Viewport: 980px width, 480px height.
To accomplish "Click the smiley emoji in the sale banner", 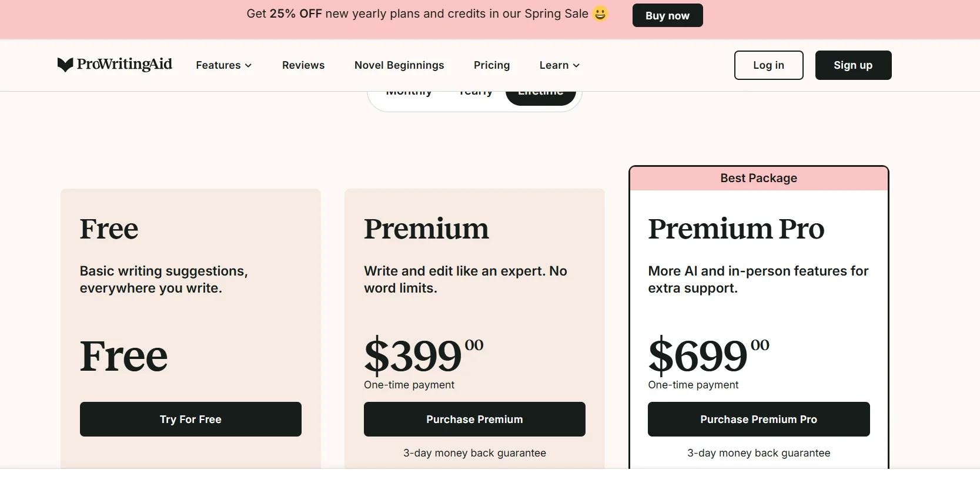I will pyautogui.click(x=600, y=14).
